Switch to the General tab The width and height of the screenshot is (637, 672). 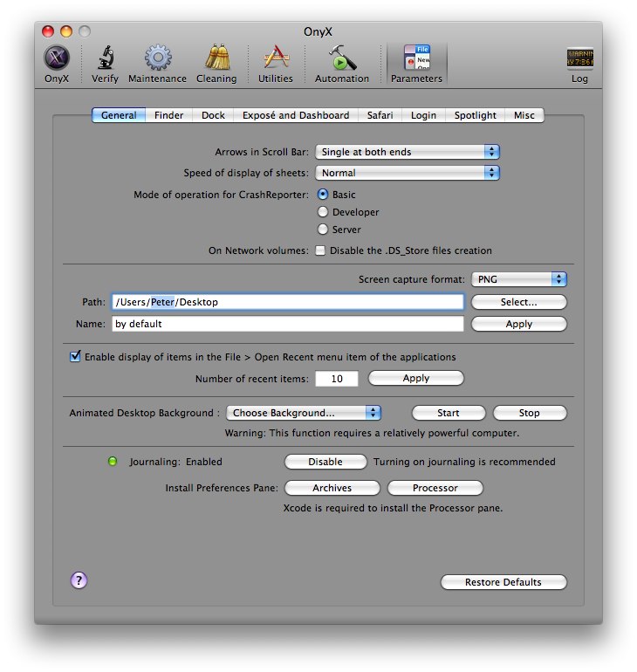coord(119,115)
